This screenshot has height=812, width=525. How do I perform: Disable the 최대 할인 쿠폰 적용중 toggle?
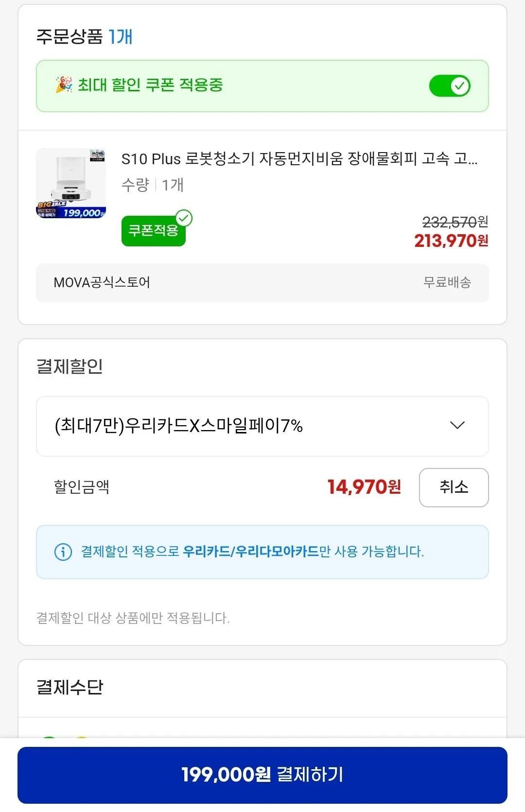click(451, 86)
